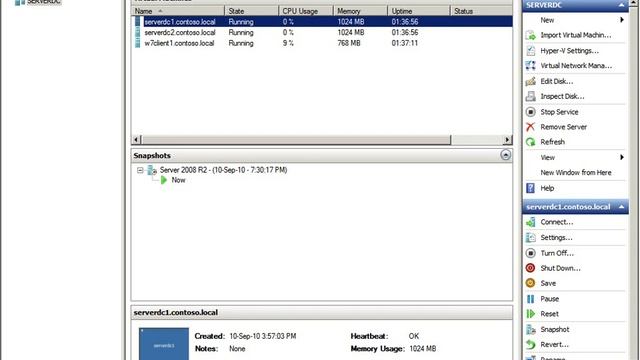Collapse the Server 2008 R2 snapshot tree

click(x=140, y=170)
